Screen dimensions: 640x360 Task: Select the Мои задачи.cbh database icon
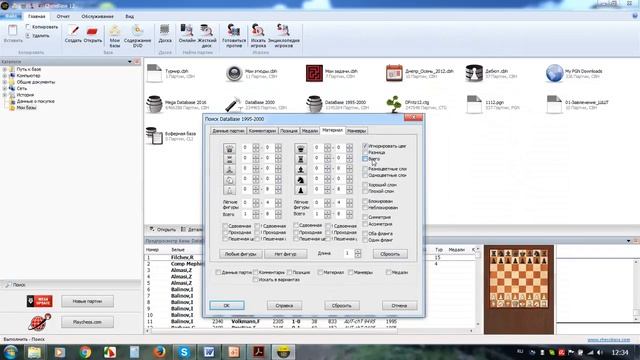[314, 73]
